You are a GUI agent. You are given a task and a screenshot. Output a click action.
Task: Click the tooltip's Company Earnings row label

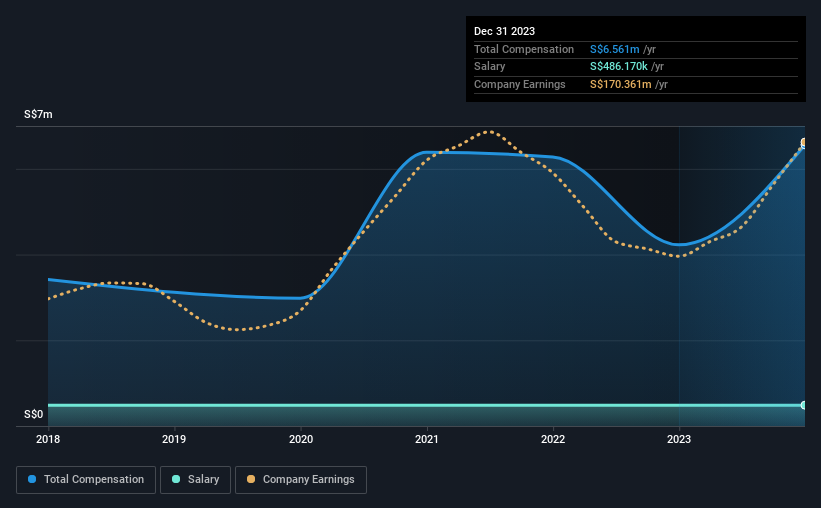click(519, 84)
